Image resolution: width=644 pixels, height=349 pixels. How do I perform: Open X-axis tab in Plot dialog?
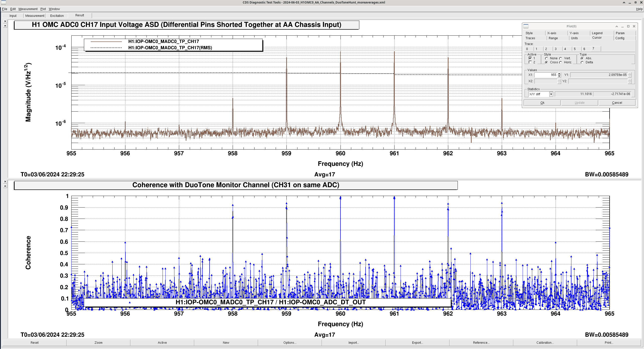(x=557, y=33)
